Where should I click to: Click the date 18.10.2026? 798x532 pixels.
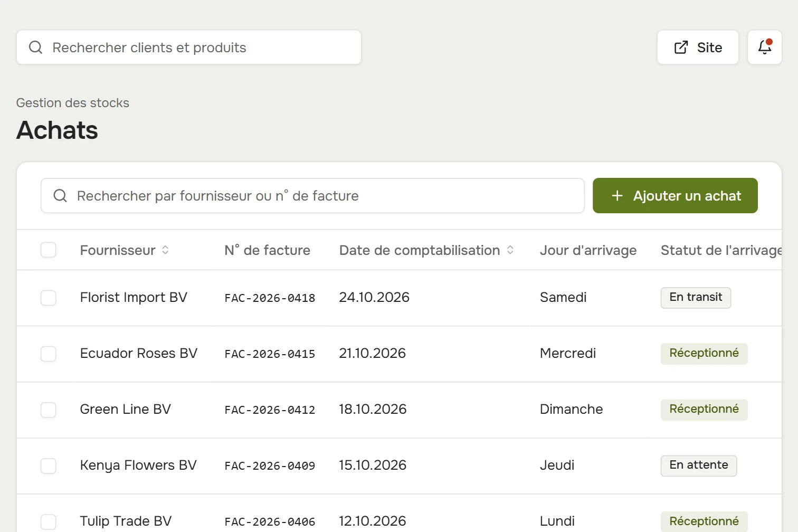click(x=373, y=410)
